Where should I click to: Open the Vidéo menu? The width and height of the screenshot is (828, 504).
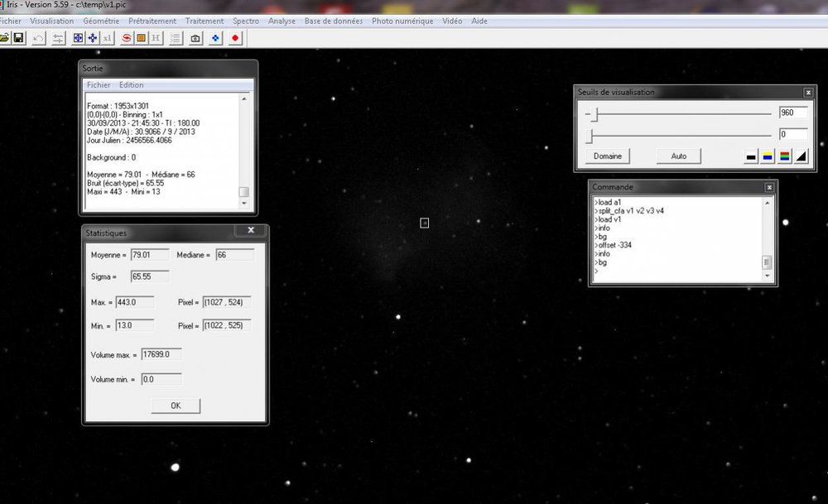[x=452, y=22]
